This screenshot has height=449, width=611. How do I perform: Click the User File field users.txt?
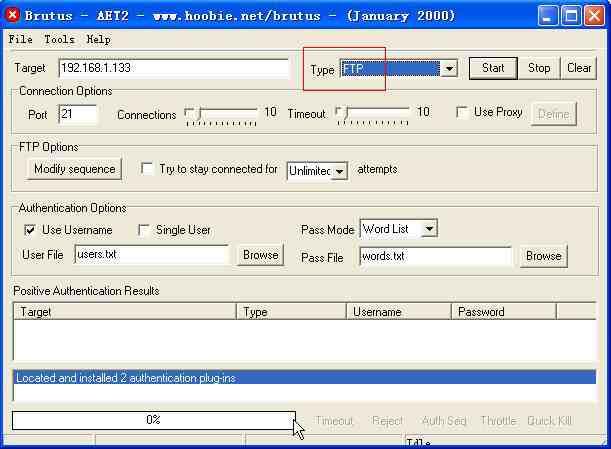click(152, 255)
